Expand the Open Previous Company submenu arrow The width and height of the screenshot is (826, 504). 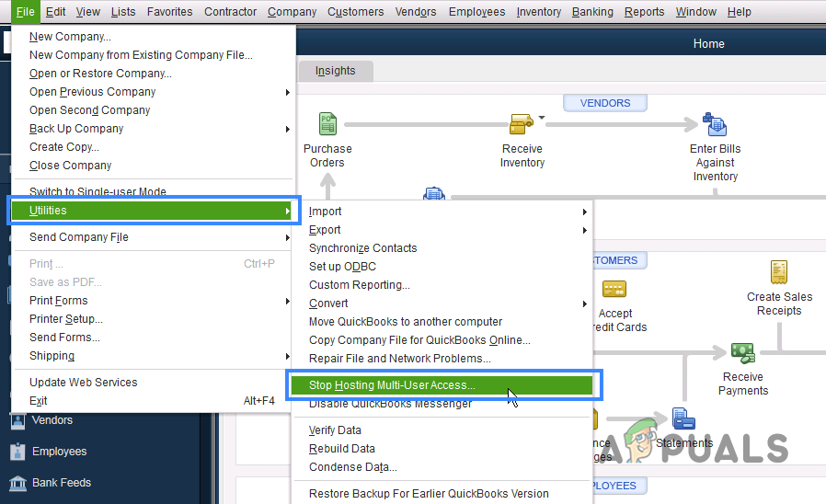288,92
